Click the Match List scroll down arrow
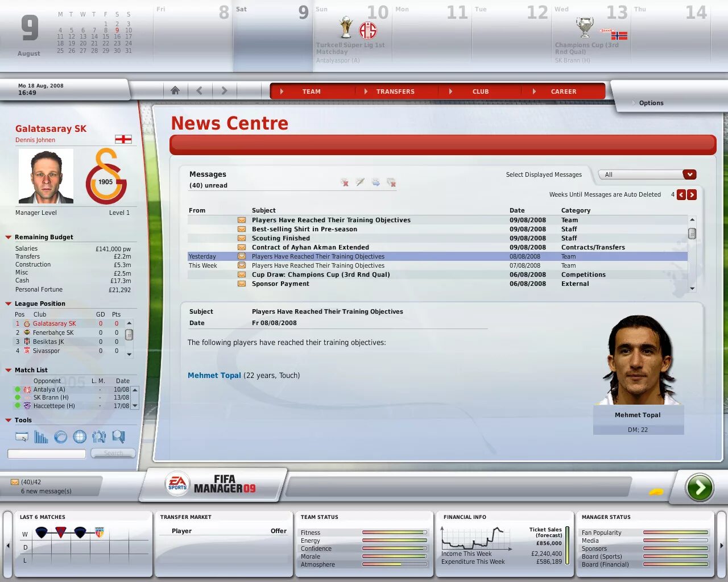Screen dimensions: 728x582 (x=135, y=406)
